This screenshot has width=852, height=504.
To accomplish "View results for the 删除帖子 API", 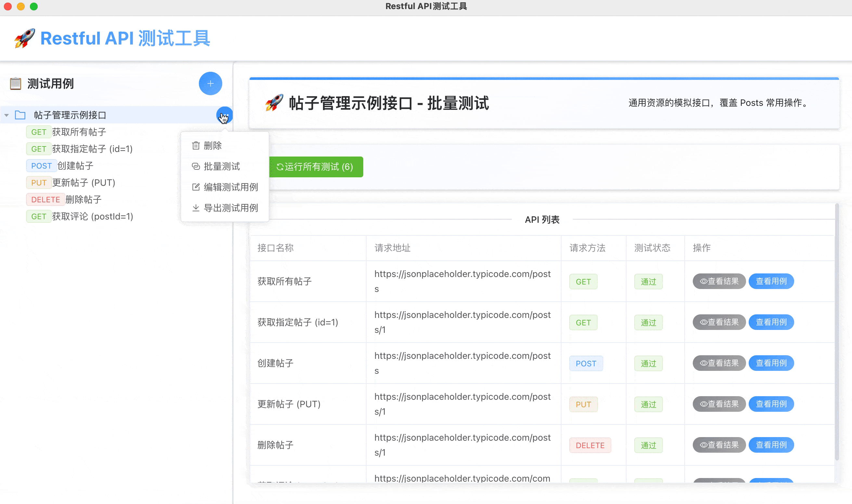I will (719, 445).
